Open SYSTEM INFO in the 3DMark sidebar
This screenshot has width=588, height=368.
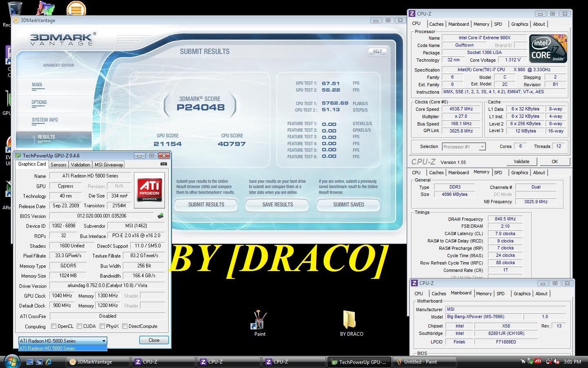click(45, 120)
